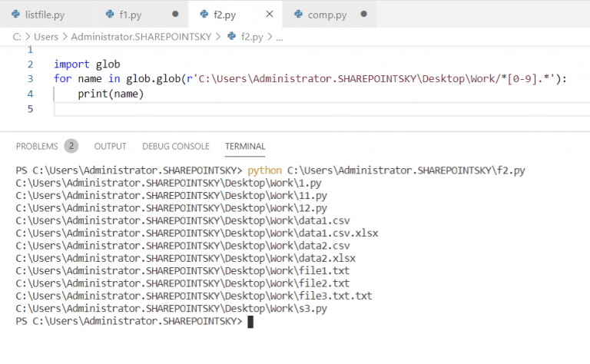Click glob.glob call on line 3
Viewport: 590px width, 364px height.
(153, 78)
